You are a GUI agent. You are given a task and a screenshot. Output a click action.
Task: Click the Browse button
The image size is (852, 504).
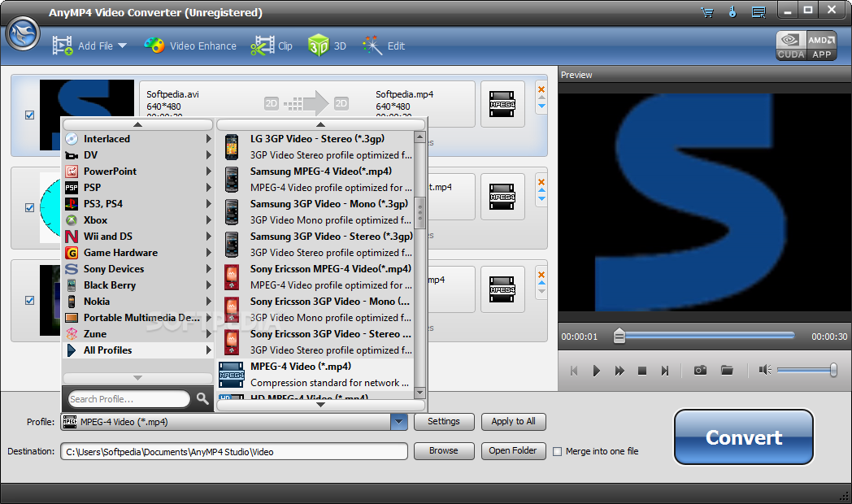444,451
